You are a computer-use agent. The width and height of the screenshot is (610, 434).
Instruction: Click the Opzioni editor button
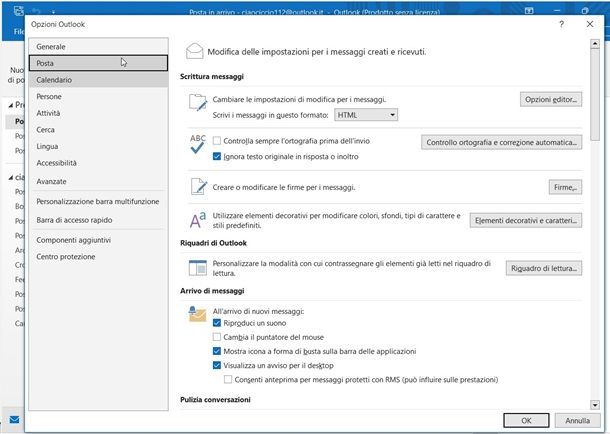pyautogui.click(x=551, y=99)
